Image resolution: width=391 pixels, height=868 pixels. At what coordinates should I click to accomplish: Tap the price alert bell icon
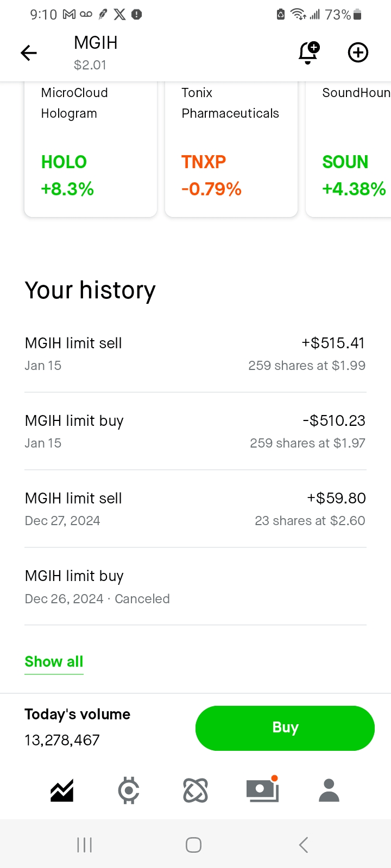[x=308, y=53]
